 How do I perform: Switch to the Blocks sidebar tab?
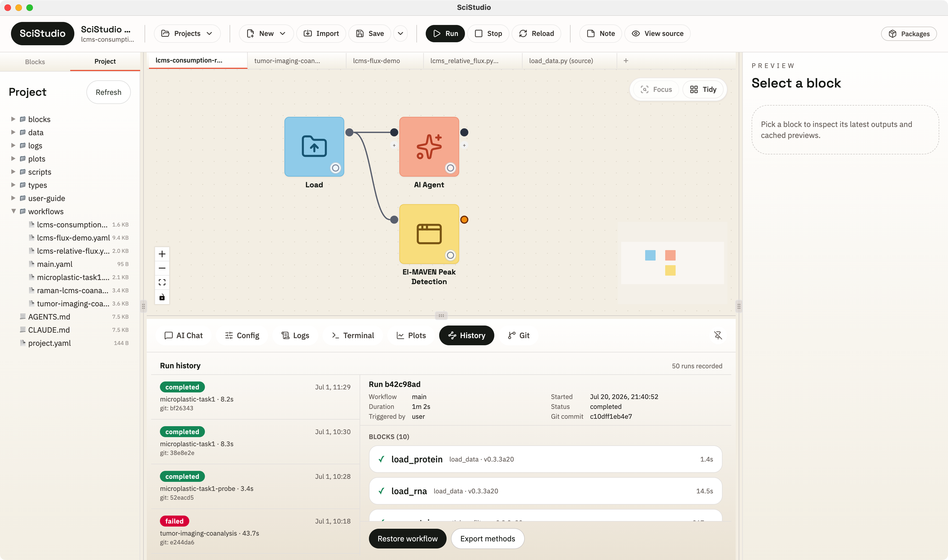[x=35, y=62]
